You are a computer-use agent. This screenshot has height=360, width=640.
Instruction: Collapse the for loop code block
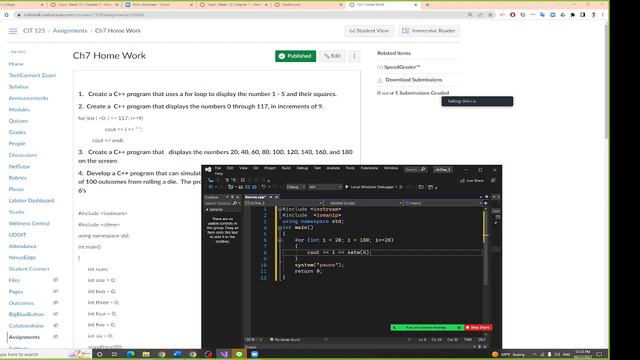pos(280,240)
